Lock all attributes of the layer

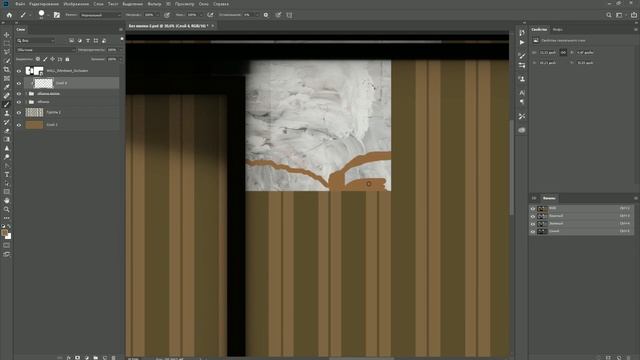click(x=67, y=59)
